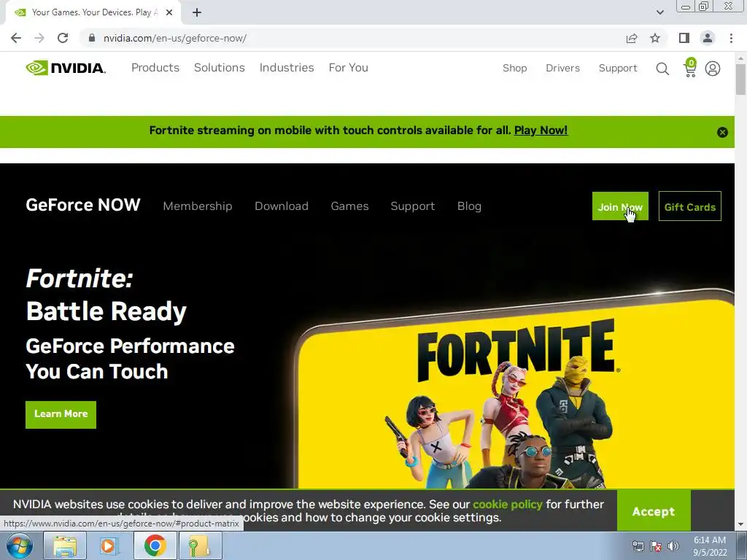Open the shopping cart icon
Screen dimensions: 747x560
click(690, 68)
